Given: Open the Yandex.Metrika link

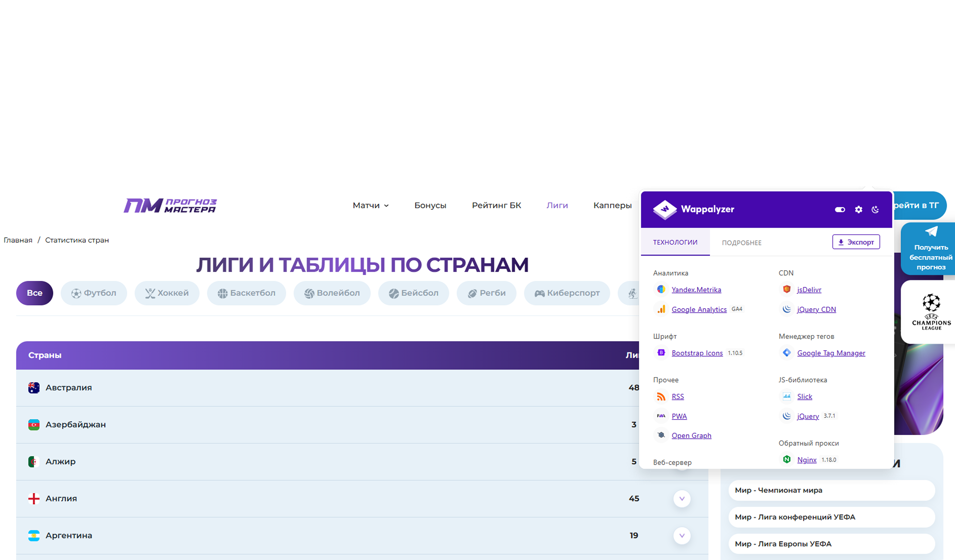Looking at the screenshot, I should [696, 289].
